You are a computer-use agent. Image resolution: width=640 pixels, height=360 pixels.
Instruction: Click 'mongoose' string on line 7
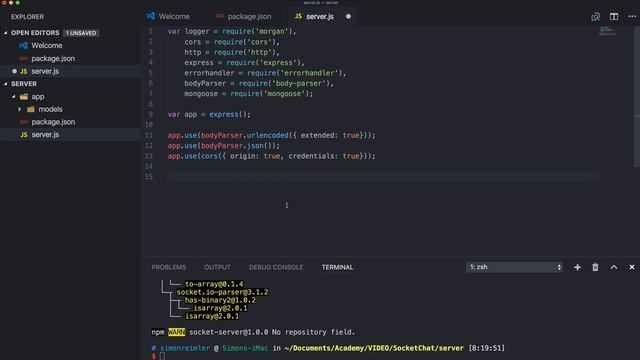point(284,94)
